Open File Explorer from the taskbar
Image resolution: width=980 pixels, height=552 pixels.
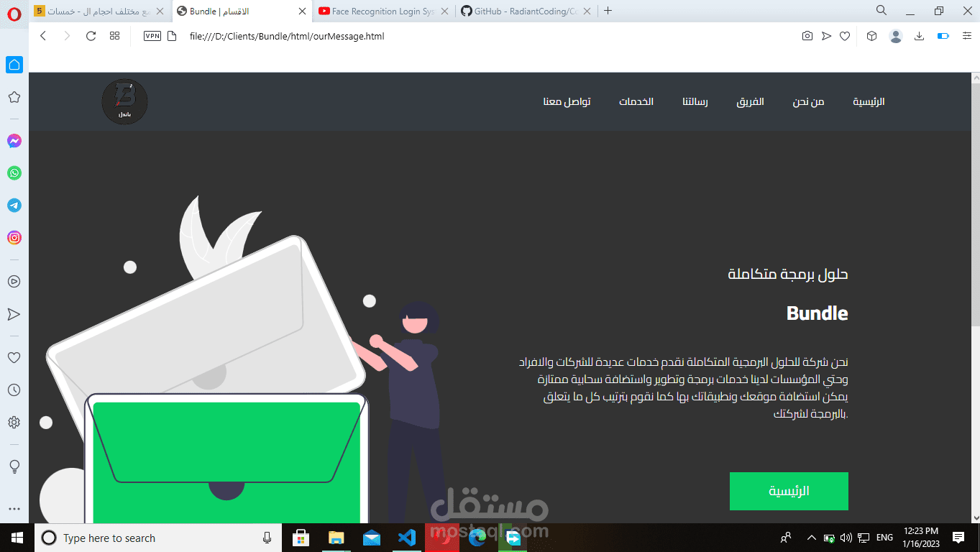[x=336, y=538]
